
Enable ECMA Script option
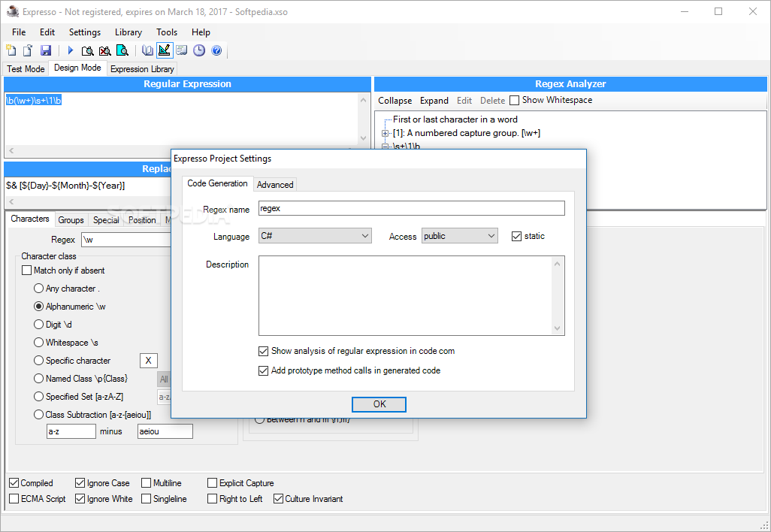point(14,499)
